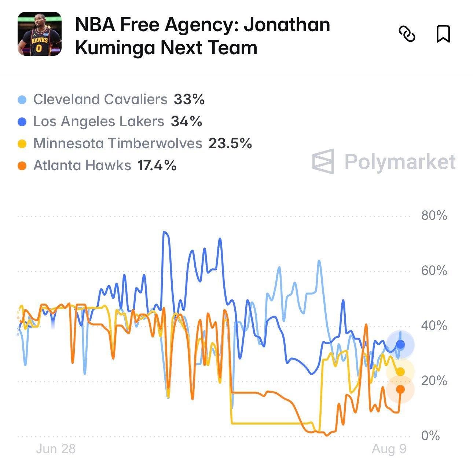Copy the market link via chain icon

point(407,34)
